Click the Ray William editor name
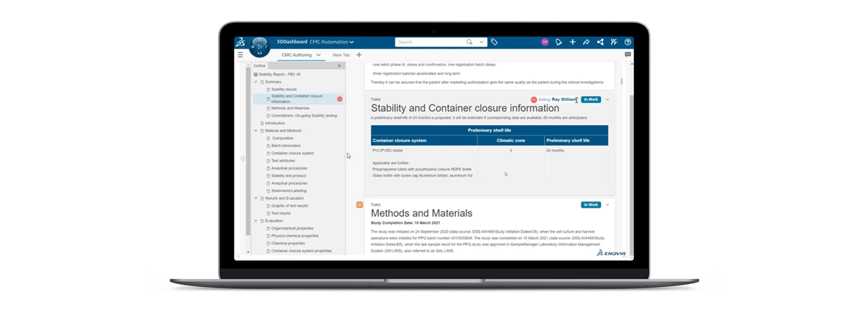 tap(564, 99)
